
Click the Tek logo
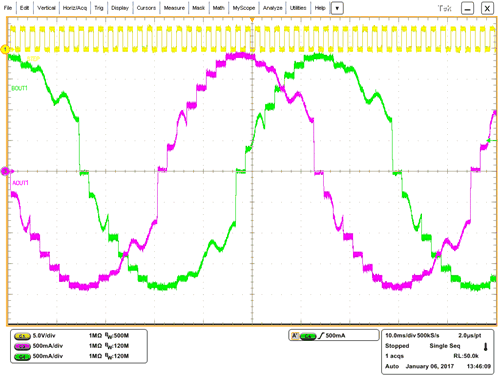(x=444, y=8)
